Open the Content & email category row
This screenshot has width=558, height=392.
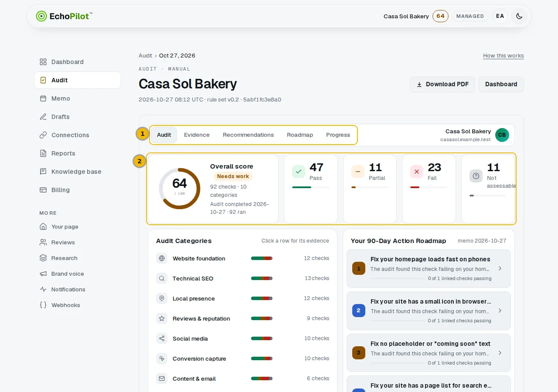coord(242,378)
